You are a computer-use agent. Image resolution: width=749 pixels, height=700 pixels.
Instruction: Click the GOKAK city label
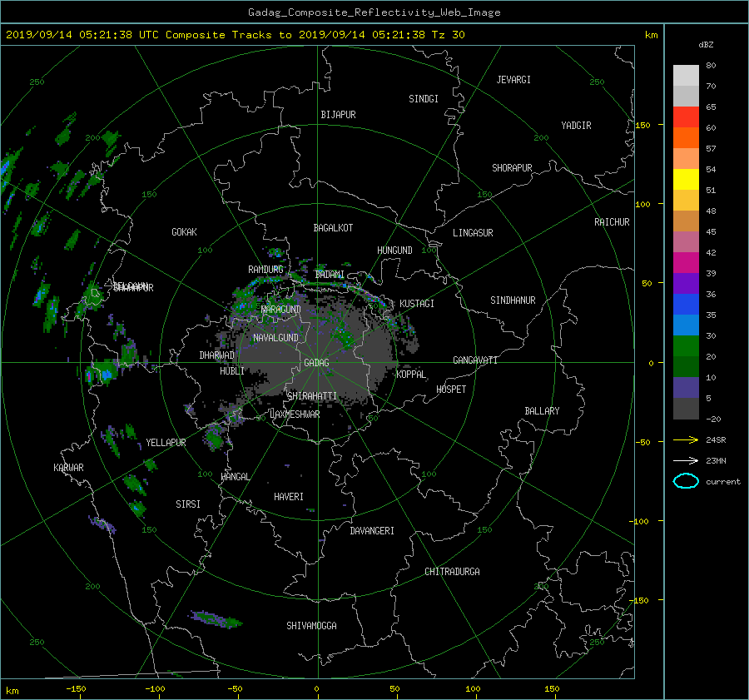[184, 232]
